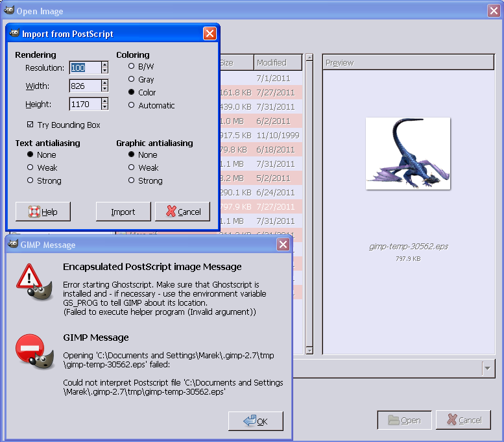The image size is (504, 442).
Task: Click the Height input field
Action: tap(85, 104)
